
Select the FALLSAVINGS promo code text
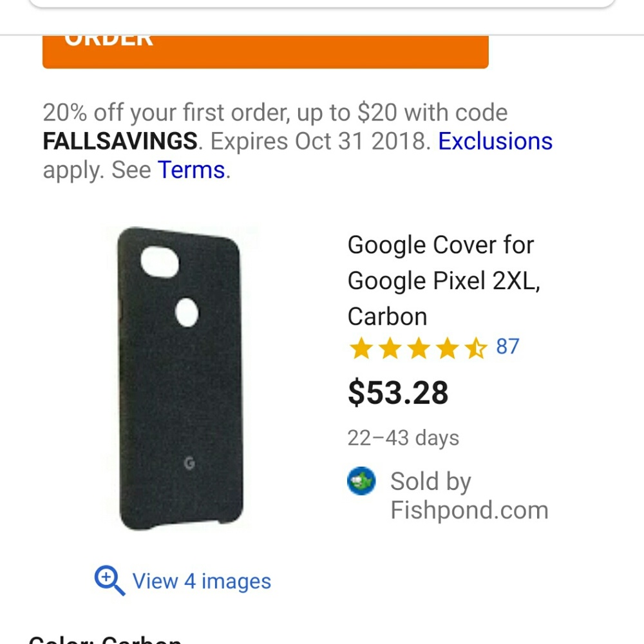tap(120, 141)
